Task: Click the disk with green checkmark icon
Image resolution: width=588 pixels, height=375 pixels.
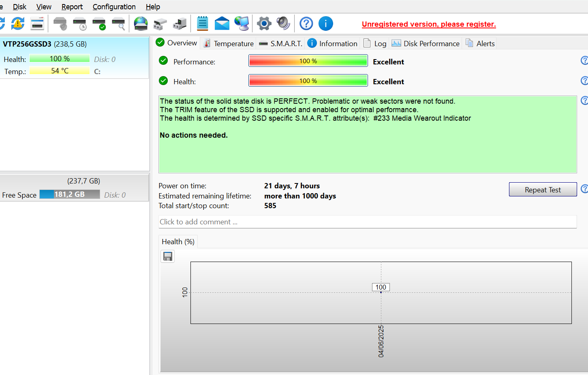Action: 99,23
